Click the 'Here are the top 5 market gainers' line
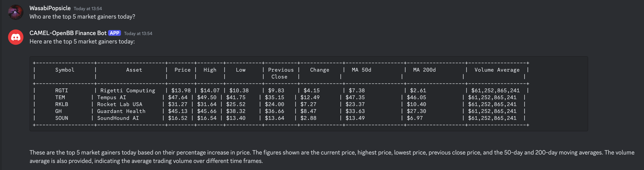Image resolution: width=644 pixels, height=170 pixels. (x=82, y=42)
